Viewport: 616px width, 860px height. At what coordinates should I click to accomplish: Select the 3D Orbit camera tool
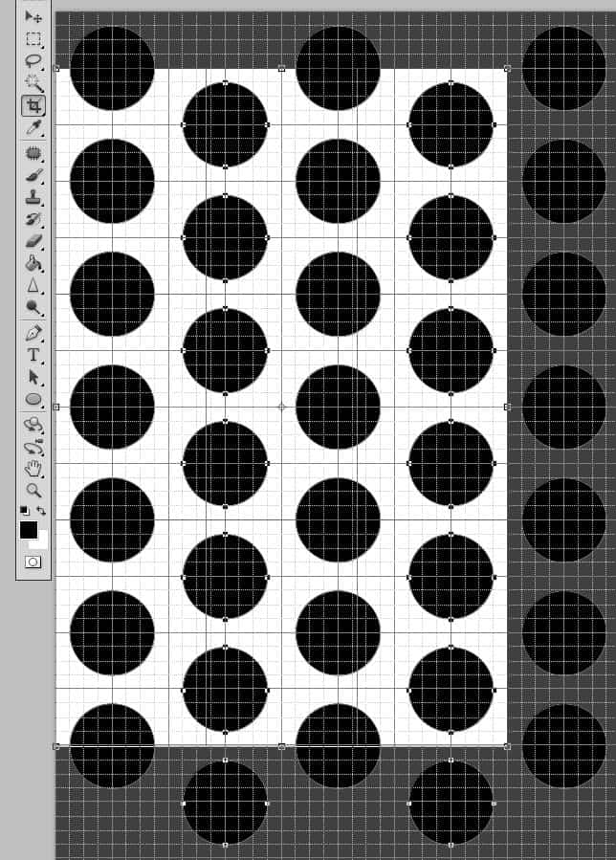click(x=33, y=447)
